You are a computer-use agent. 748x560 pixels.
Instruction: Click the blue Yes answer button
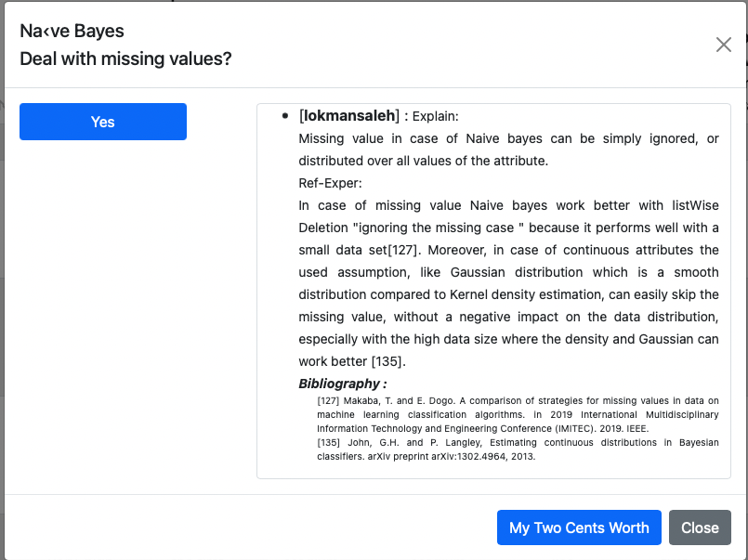(103, 122)
